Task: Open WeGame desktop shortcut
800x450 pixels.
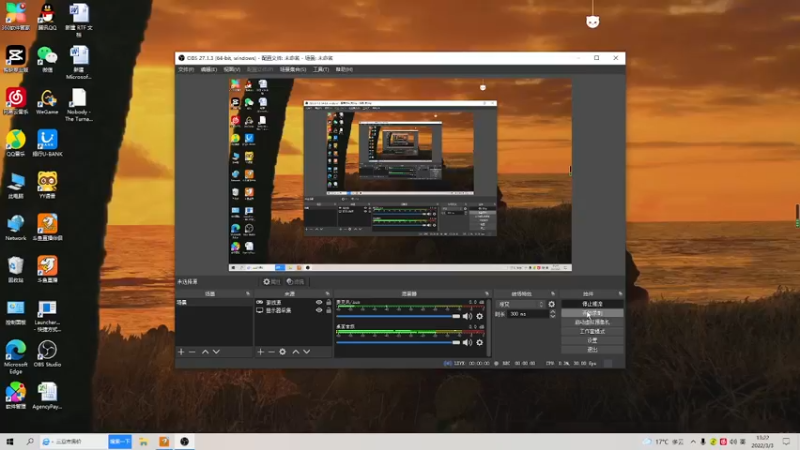Action: pyautogui.click(x=47, y=102)
